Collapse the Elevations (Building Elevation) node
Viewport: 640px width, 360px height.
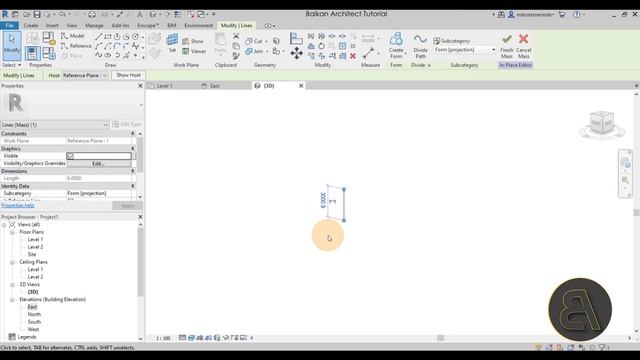pyautogui.click(x=12, y=300)
